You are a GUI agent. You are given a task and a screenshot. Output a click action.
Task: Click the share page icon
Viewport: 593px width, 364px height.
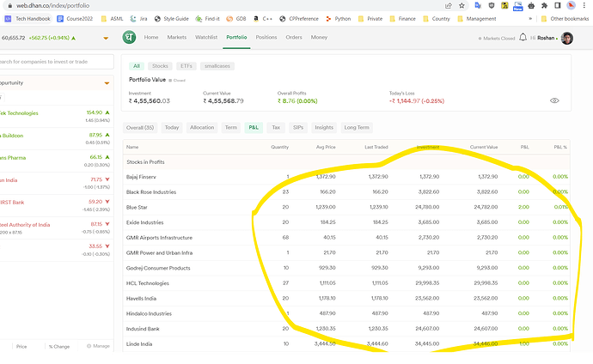tap(448, 6)
